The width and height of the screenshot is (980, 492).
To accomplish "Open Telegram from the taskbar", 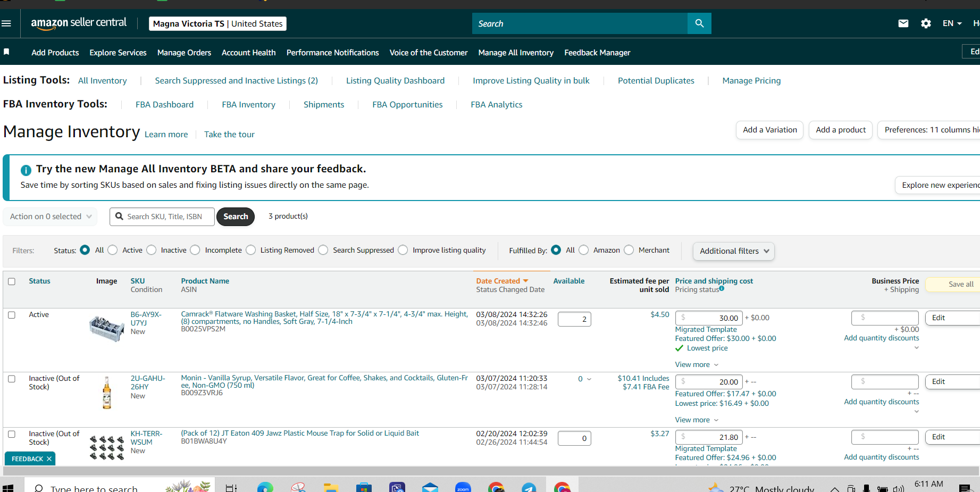I will pyautogui.click(x=529, y=488).
